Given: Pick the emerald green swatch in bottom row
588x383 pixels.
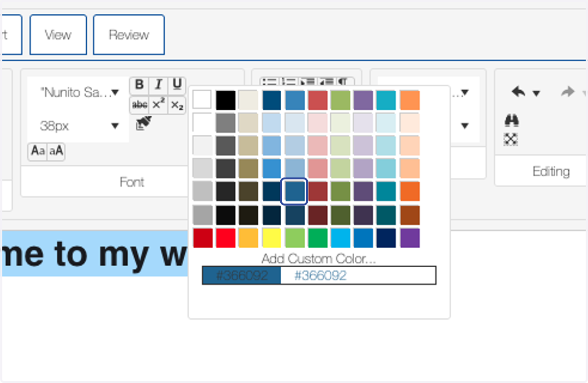Looking at the screenshot, I should 318,238.
